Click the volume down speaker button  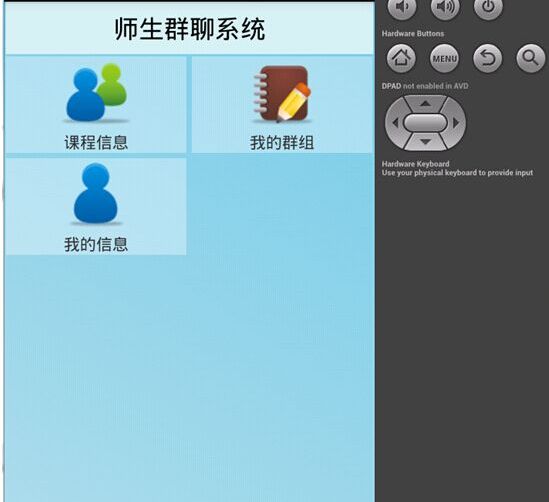(402, 7)
